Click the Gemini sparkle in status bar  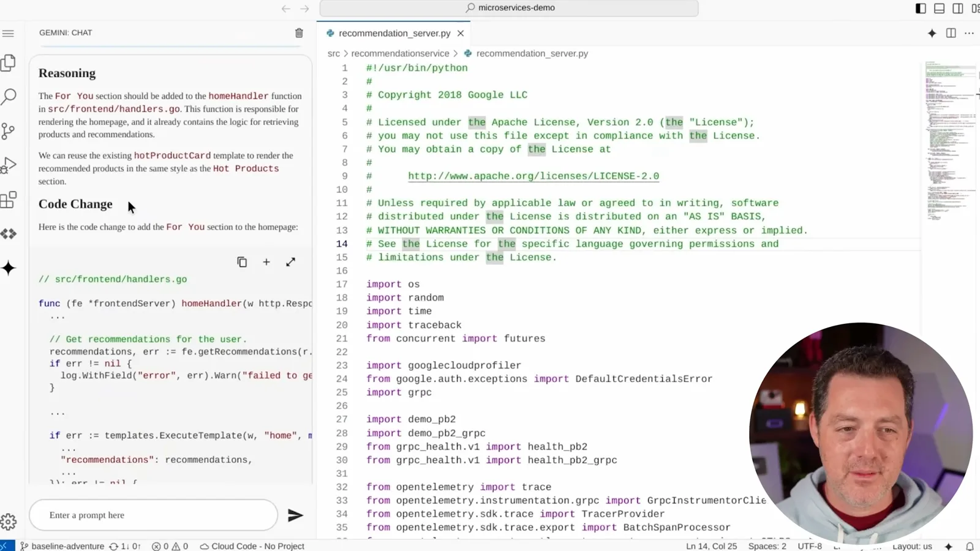pos(948,546)
